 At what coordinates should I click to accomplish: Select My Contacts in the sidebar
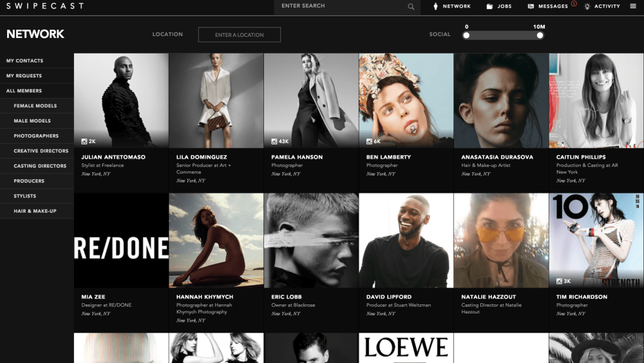click(x=24, y=61)
